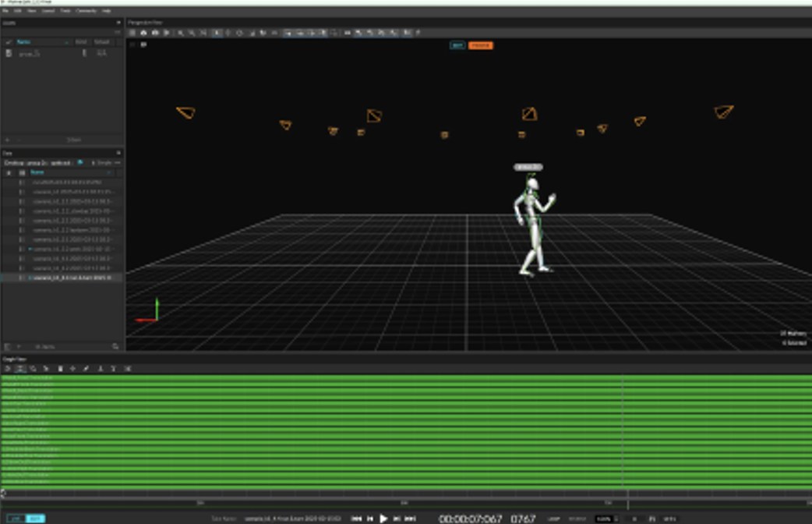Select the highlighted take in the Data pane
Image resolution: width=812 pixels, height=524 pixels.
[x=62, y=278]
